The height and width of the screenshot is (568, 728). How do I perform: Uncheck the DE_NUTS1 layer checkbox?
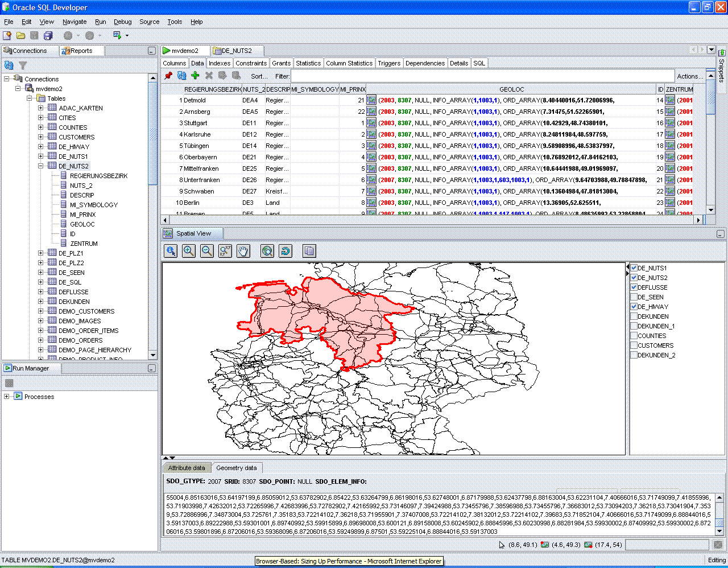point(634,268)
